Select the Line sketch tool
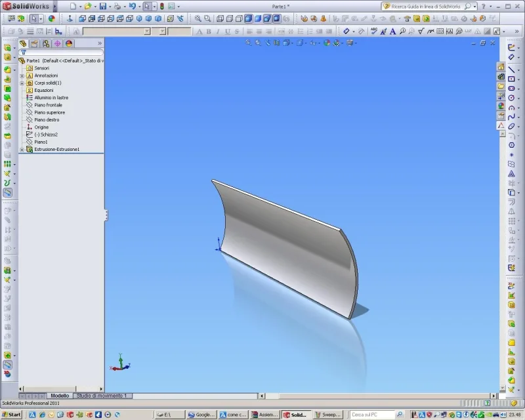The width and height of the screenshot is (525, 420). (x=511, y=70)
